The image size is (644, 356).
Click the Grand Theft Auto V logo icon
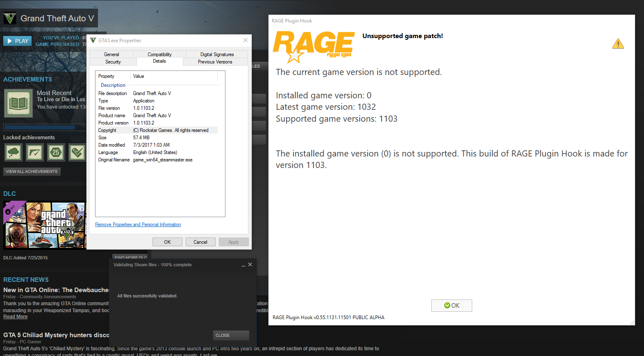[10, 18]
